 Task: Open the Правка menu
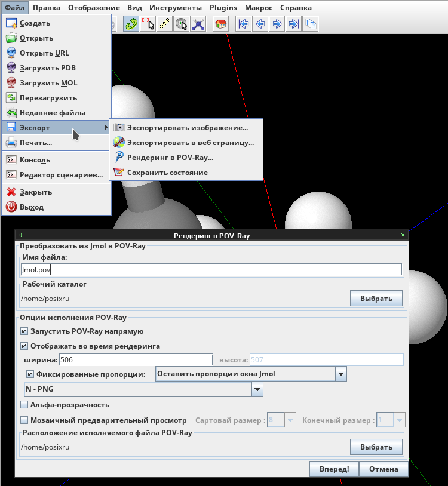[47, 8]
